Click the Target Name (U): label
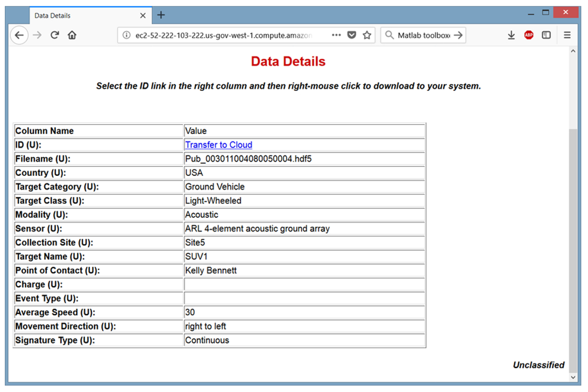 (50, 256)
